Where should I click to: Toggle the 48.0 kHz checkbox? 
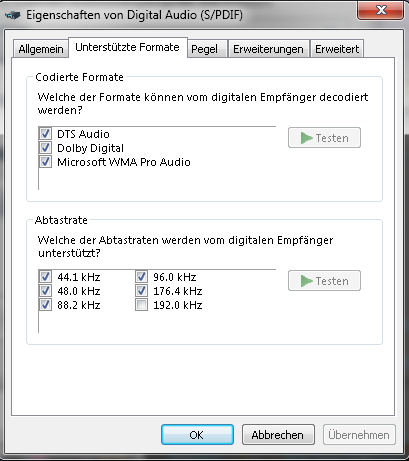tap(46, 291)
